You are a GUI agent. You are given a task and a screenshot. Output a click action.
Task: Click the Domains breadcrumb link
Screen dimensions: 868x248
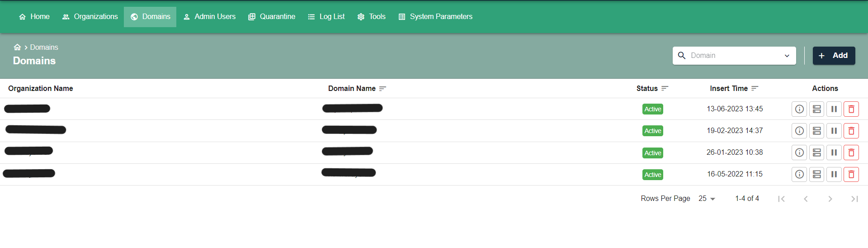(44, 47)
